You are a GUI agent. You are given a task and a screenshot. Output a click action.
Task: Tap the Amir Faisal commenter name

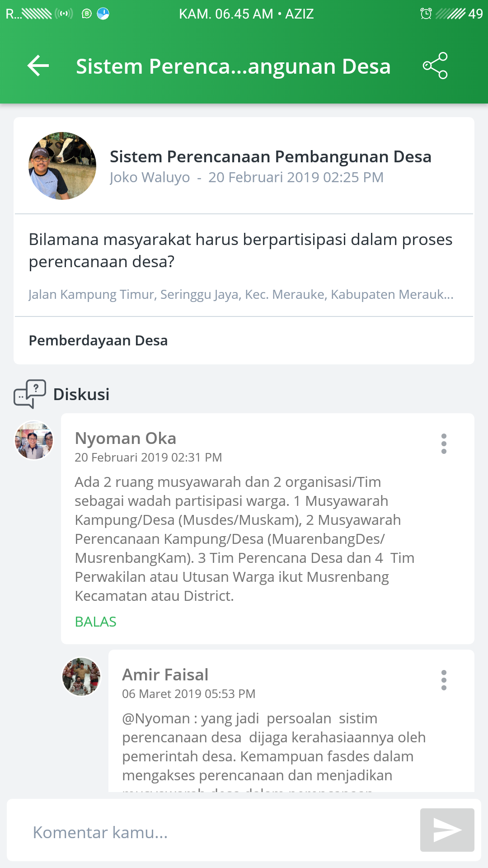[165, 675]
